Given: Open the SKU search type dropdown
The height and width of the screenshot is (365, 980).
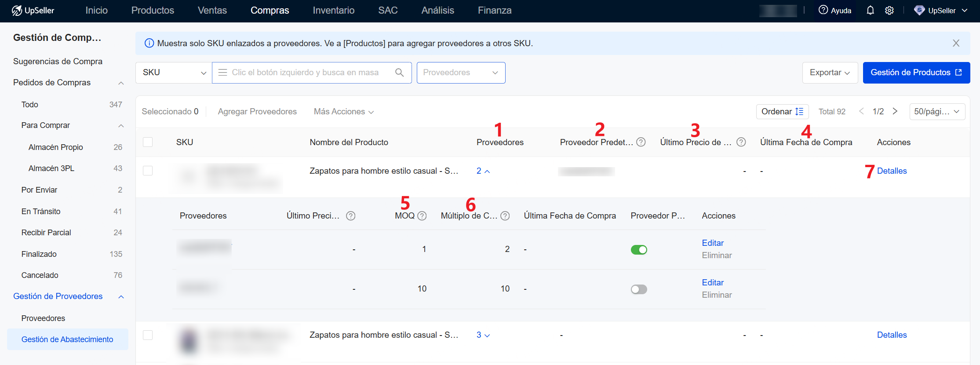Looking at the screenshot, I should pos(174,73).
